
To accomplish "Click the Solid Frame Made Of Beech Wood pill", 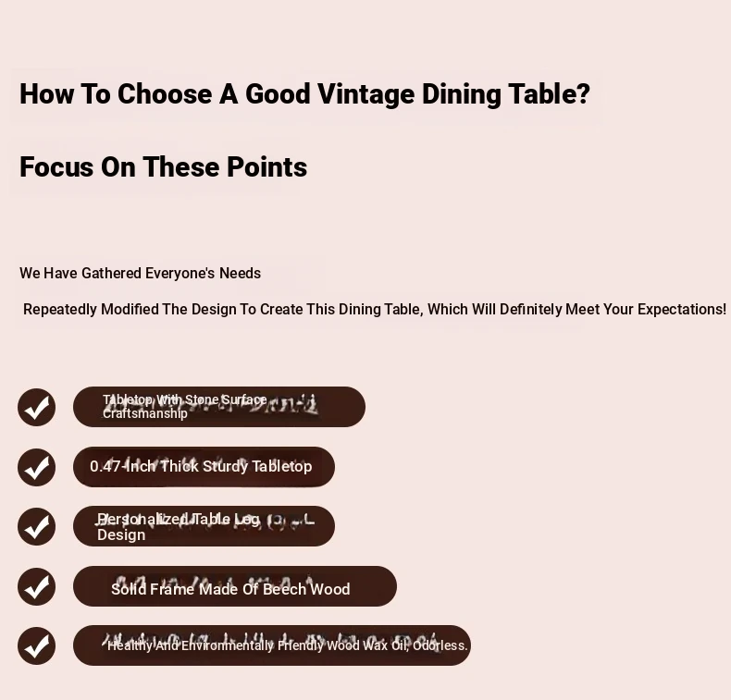I will coord(235,586).
